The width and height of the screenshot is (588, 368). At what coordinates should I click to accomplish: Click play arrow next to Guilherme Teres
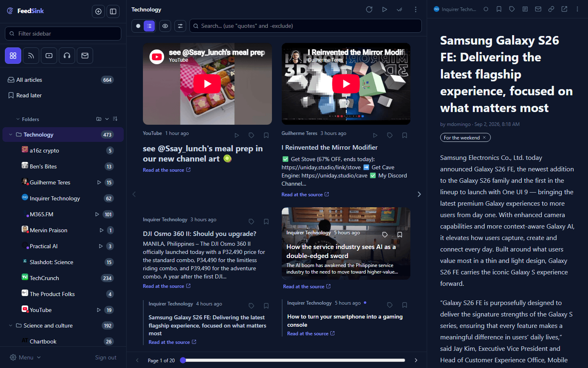pyautogui.click(x=99, y=182)
